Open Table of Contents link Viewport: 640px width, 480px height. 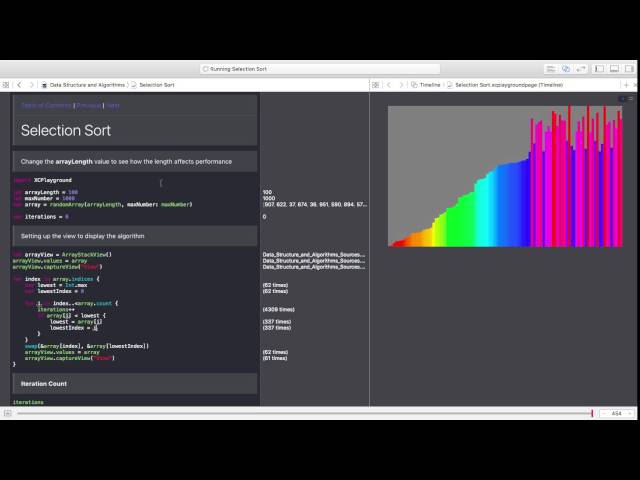[46, 105]
